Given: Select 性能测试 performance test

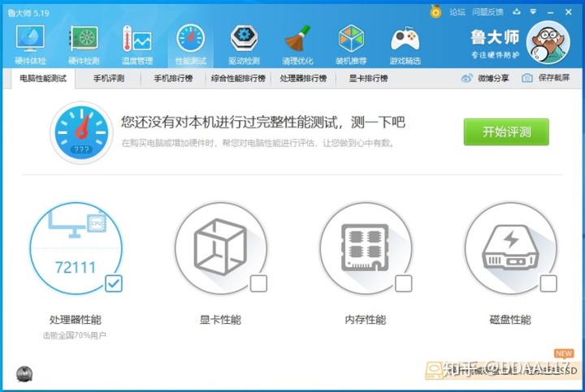Looking at the screenshot, I should 191,45.
